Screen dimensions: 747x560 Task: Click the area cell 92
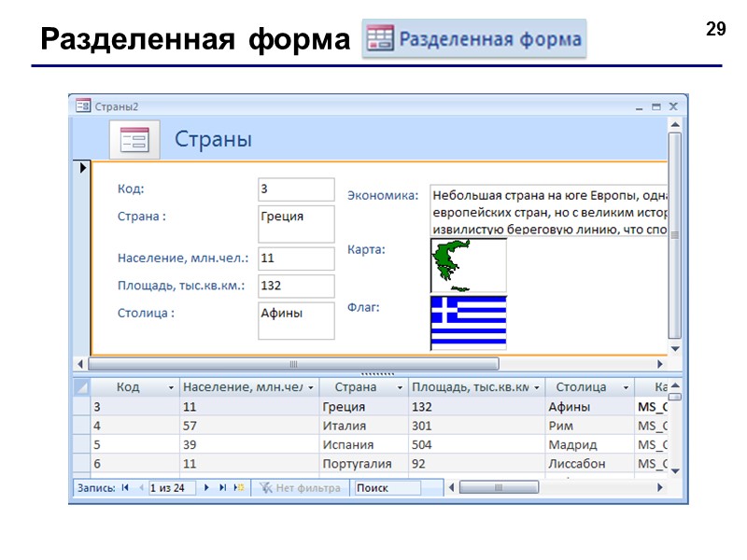[476, 464]
